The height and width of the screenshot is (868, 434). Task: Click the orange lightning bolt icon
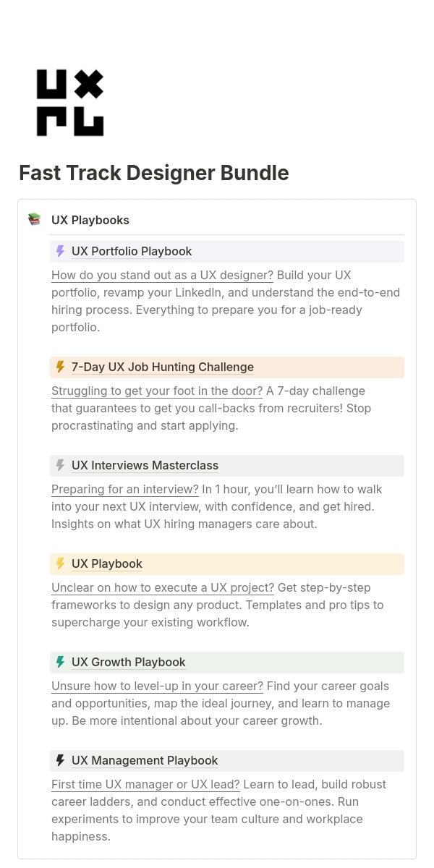click(x=60, y=367)
